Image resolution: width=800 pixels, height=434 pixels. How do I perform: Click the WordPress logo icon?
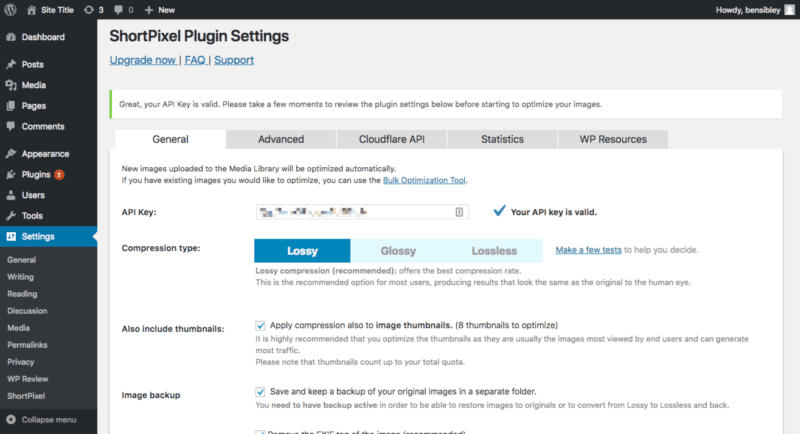[x=10, y=9]
